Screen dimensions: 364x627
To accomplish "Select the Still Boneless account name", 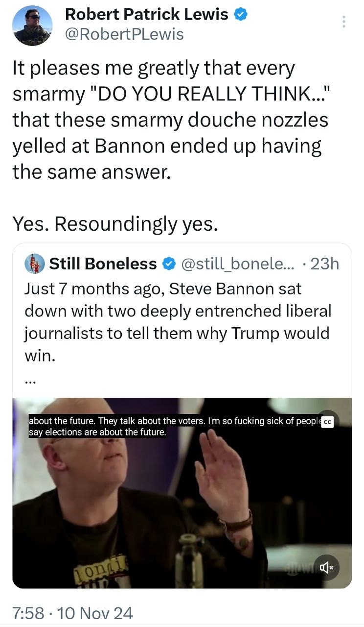I will coord(103,264).
